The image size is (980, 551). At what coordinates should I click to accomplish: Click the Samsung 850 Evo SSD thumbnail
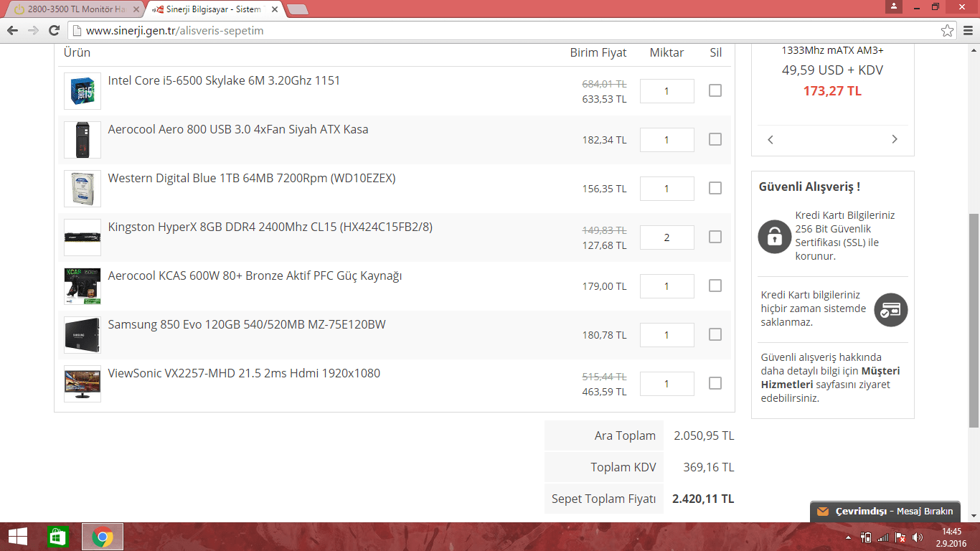83,335
